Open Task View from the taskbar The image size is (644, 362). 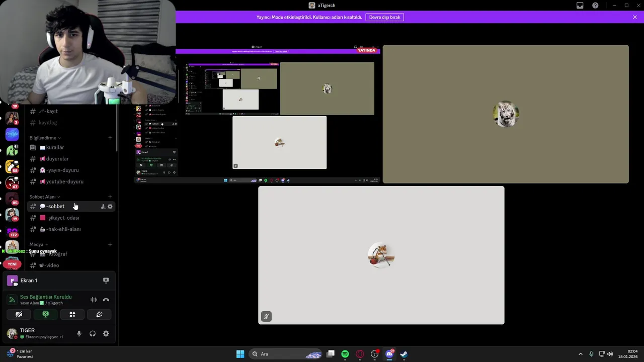coord(331,354)
